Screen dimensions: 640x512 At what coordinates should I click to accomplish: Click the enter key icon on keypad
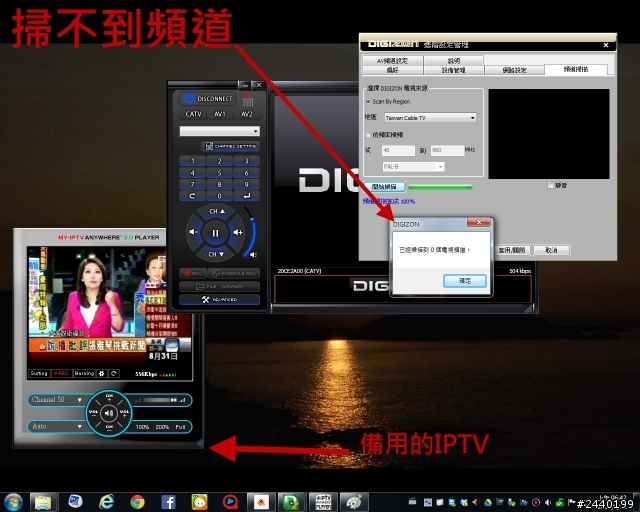click(x=246, y=196)
